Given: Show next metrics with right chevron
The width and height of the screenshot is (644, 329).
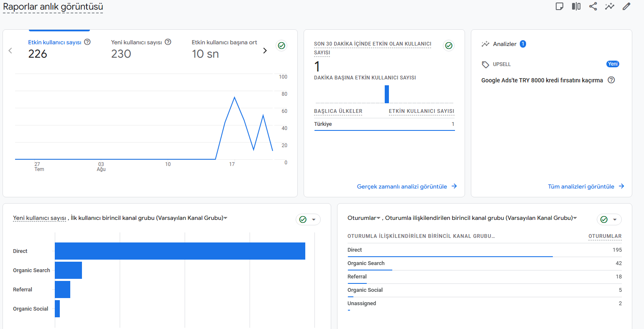Looking at the screenshot, I should point(265,51).
